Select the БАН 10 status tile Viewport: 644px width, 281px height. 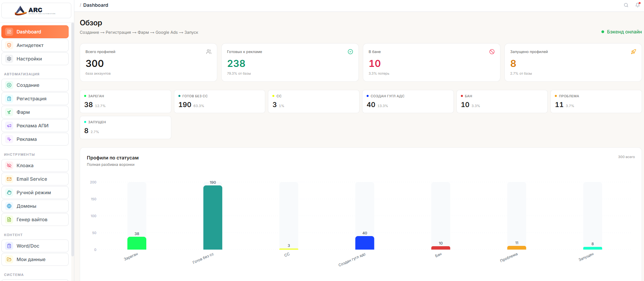502,101
